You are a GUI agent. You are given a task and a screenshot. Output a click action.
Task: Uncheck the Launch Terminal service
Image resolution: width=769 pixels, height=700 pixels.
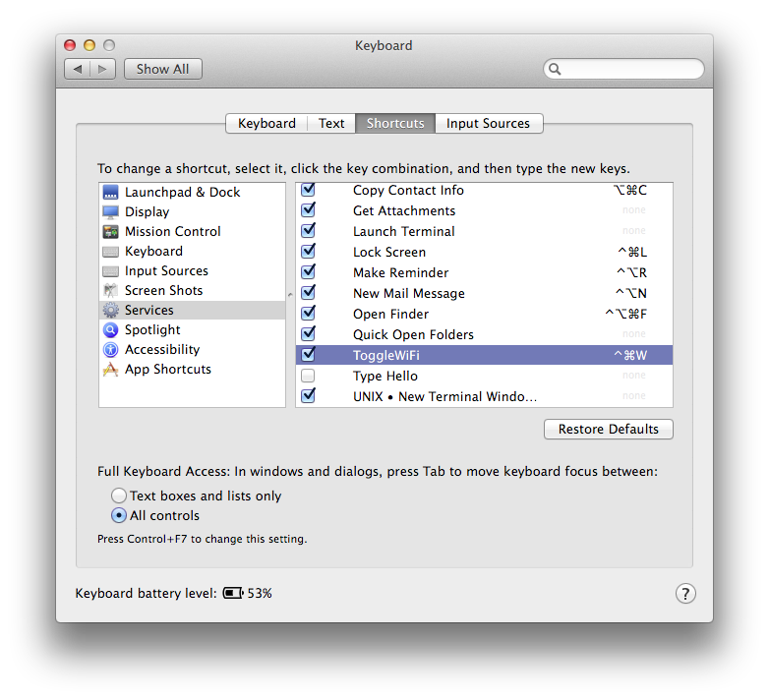(x=309, y=230)
